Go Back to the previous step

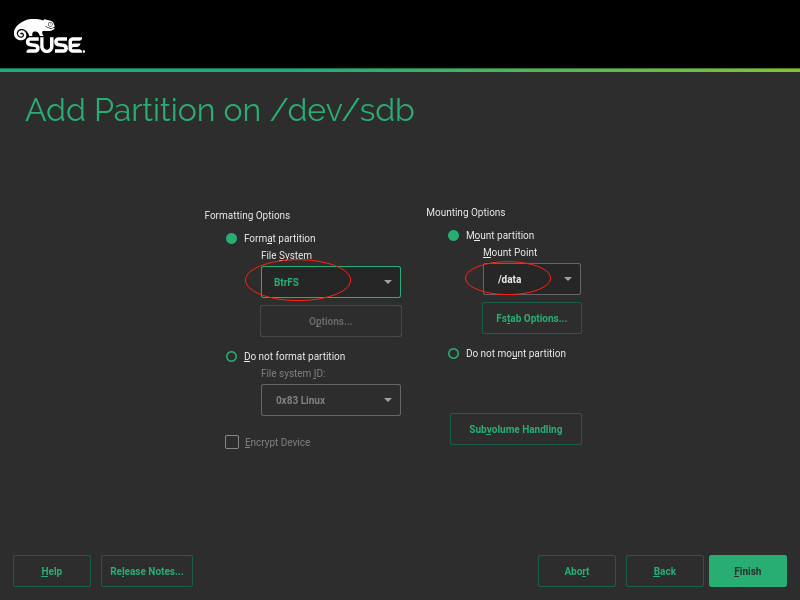(x=664, y=571)
